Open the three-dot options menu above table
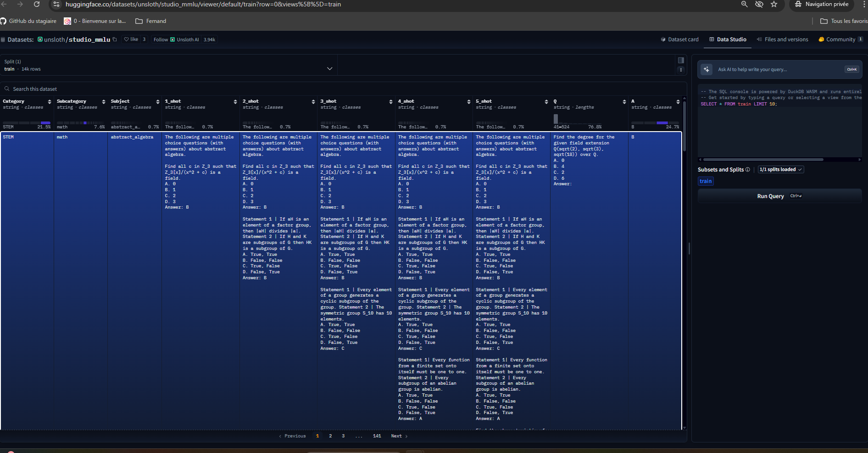 [x=681, y=70]
